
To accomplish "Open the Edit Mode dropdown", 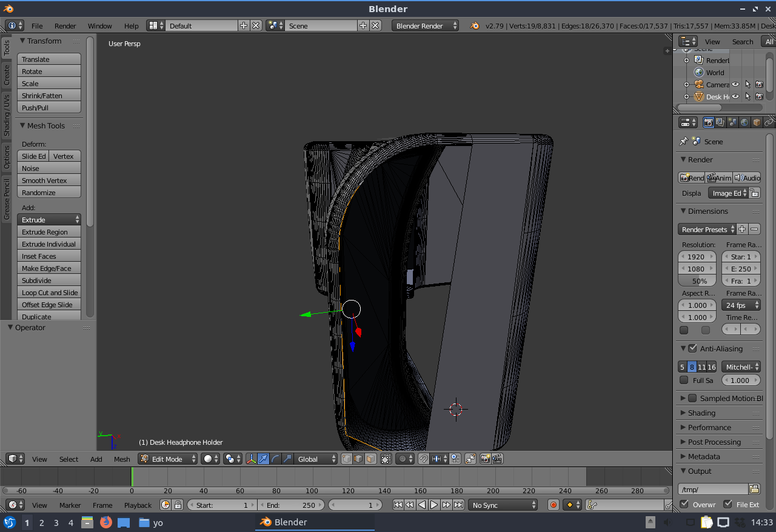I will point(167,459).
